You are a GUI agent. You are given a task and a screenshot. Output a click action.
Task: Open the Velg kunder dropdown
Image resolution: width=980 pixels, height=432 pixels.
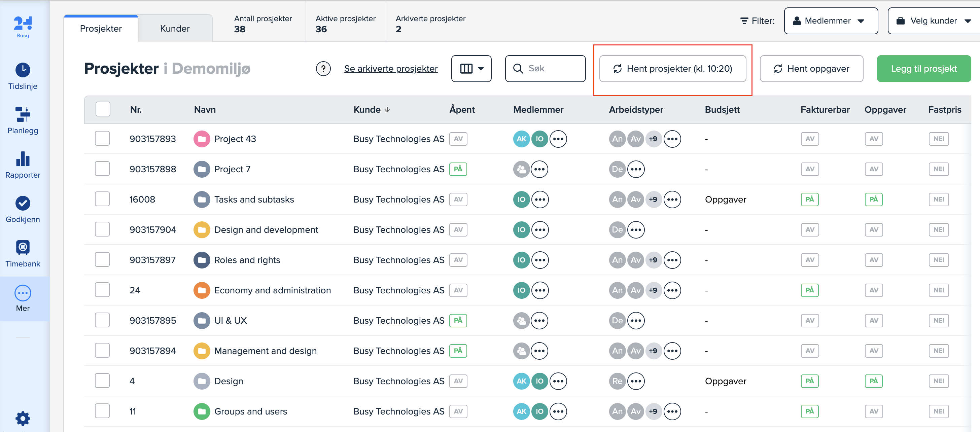pos(934,21)
